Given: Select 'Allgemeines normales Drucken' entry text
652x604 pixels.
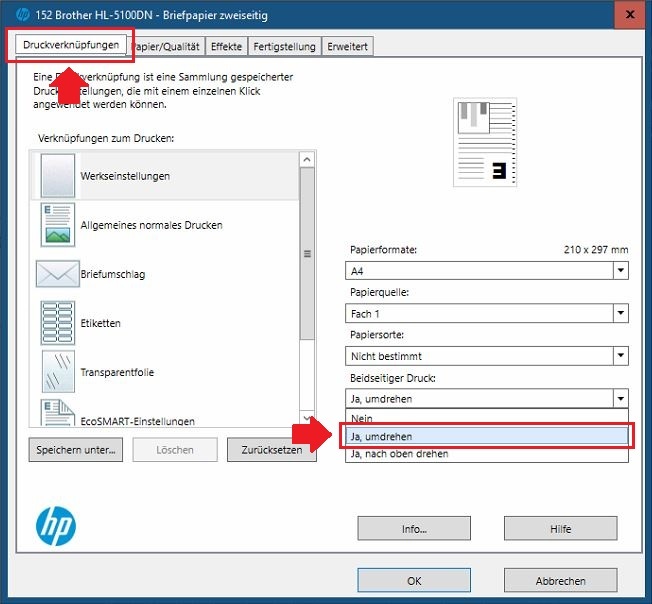Looking at the screenshot, I should (x=151, y=225).
